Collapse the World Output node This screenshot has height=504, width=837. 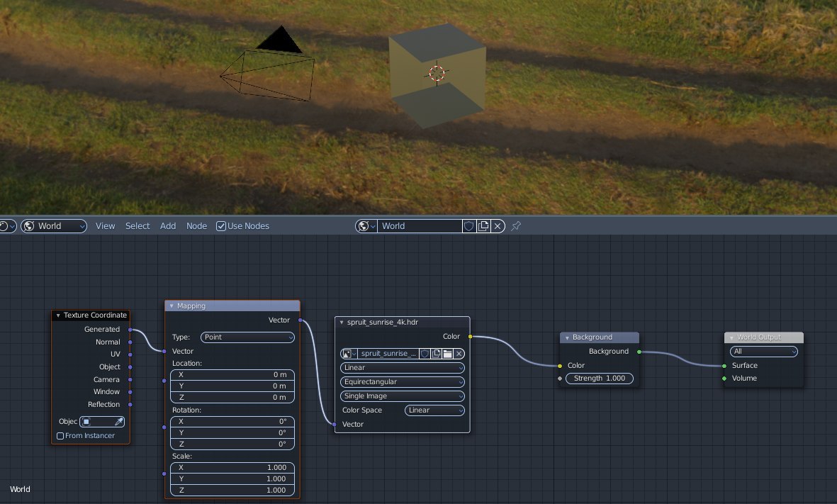point(731,337)
